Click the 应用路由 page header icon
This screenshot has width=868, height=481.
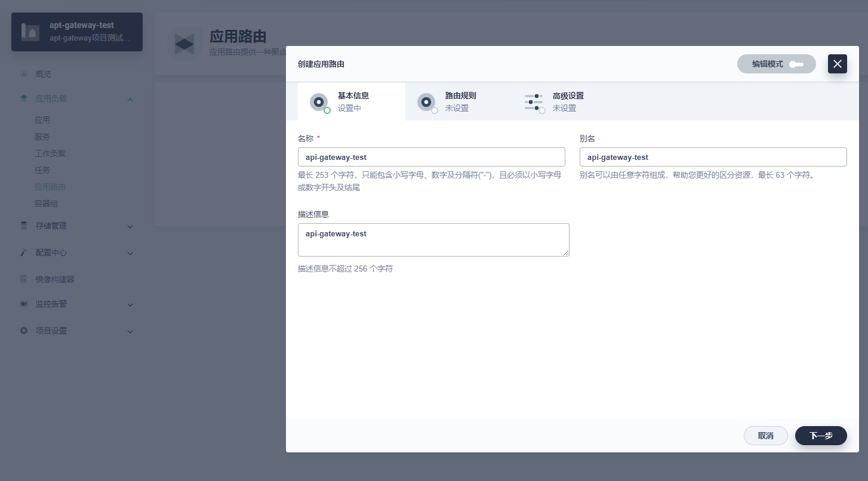[184, 44]
